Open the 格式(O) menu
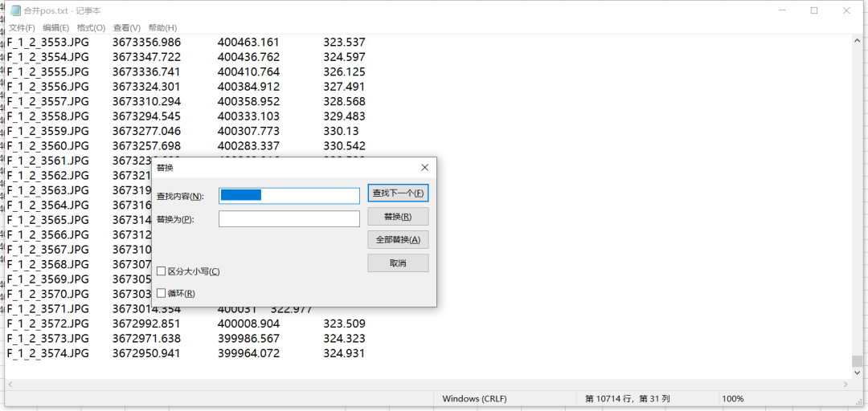The width and height of the screenshot is (868, 411). (x=91, y=28)
